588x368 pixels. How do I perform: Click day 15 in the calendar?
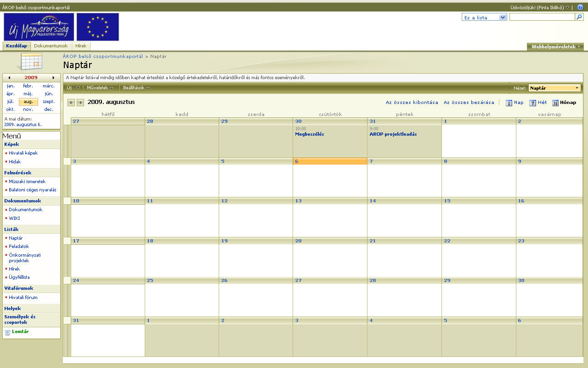point(447,201)
